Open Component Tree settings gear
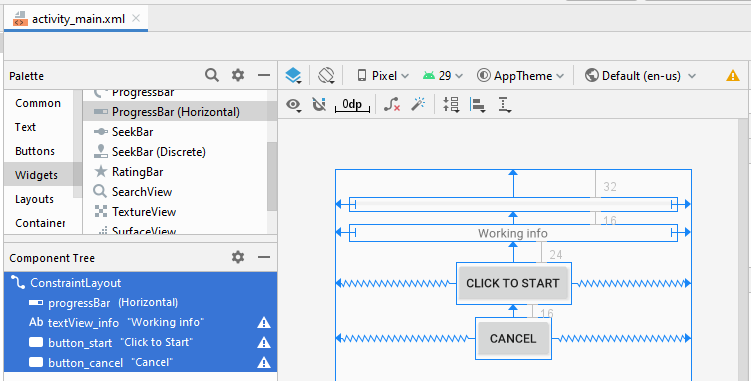The width and height of the screenshot is (751, 381). [238, 257]
